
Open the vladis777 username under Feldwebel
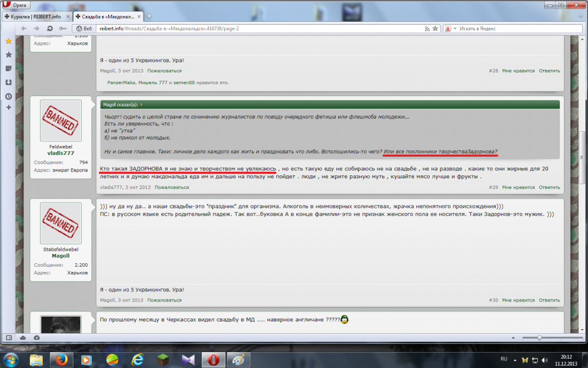(61, 153)
